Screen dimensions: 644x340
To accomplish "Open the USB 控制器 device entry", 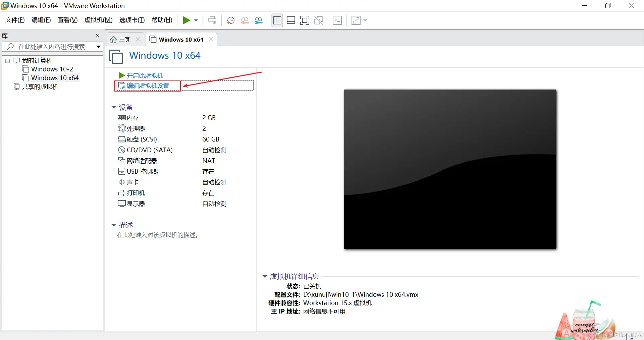I will pyautogui.click(x=142, y=171).
